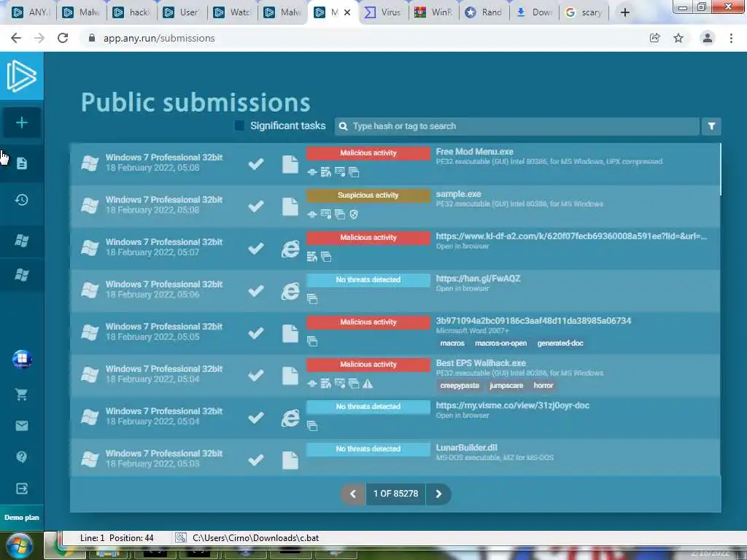Viewport: 747px width, 560px height.
Task: Open Chrome three-dot menu
Action: click(731, 38)
